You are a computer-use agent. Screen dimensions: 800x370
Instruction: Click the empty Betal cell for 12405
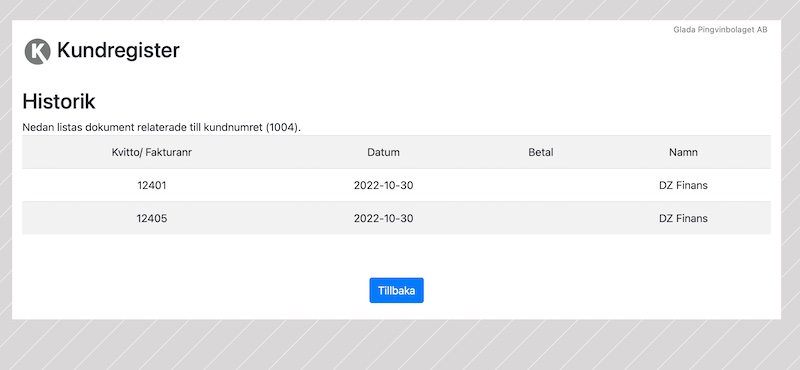click(x=541, y=218)
